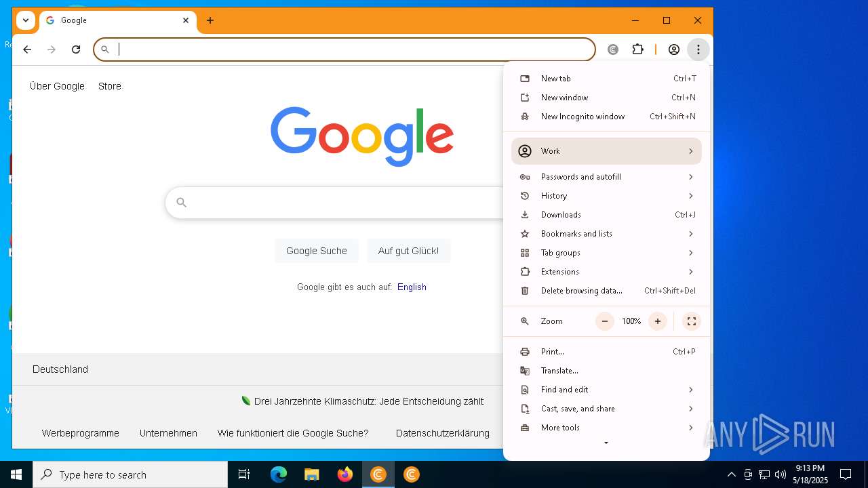Switch Google to English
868x488 pixels.
click(x=412, y=287)
